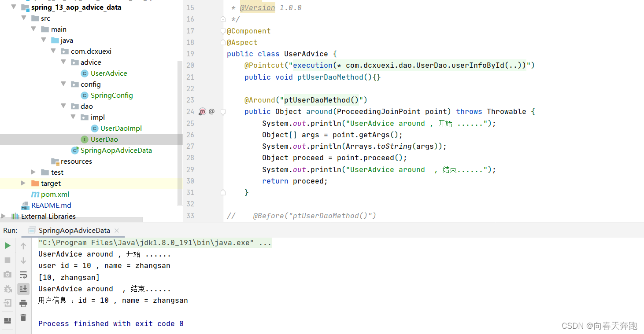
Task: Click line number 28 in the gutter
Action: pyautogui.click(x=190, y=158)
